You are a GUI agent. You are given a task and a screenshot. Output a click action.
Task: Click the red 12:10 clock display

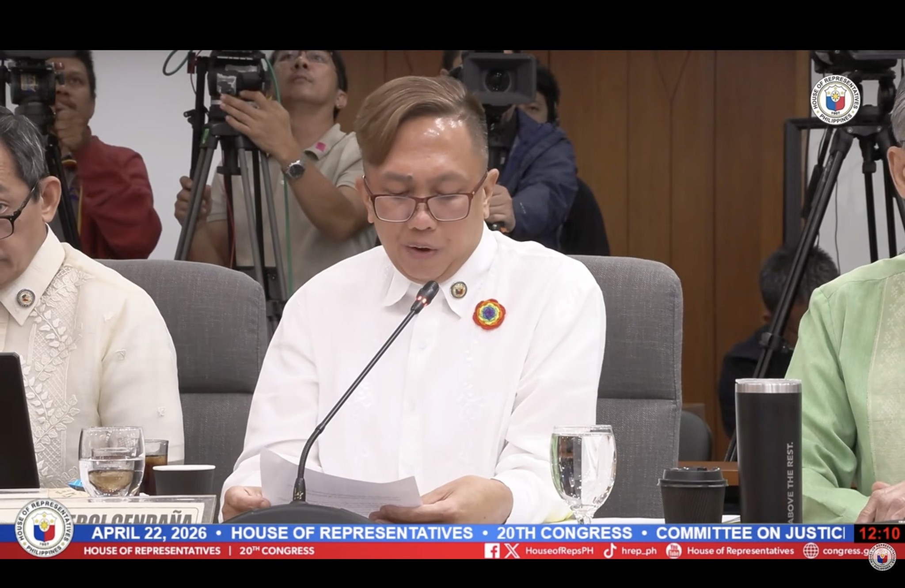click(878, 533)
